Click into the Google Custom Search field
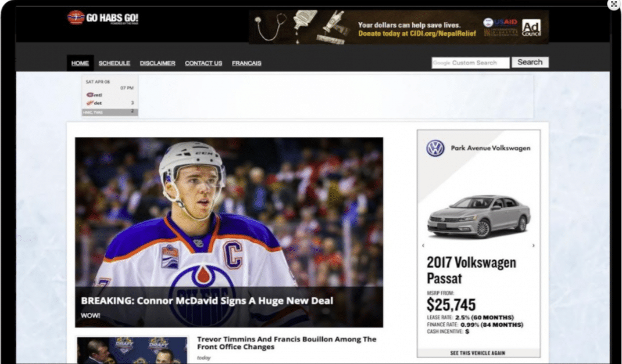Viewport: 622px width, 364px height. coord(470,63)
